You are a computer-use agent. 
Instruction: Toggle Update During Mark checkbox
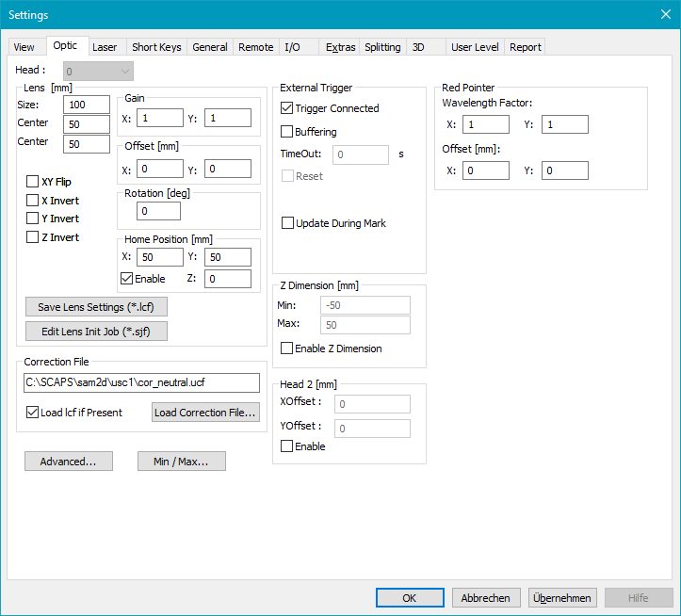[x=287, y=223]
